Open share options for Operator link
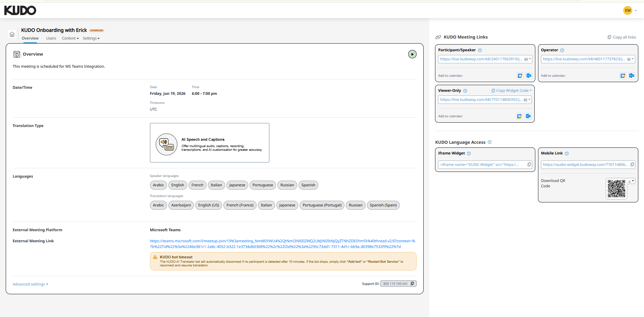 coord(631,59)
